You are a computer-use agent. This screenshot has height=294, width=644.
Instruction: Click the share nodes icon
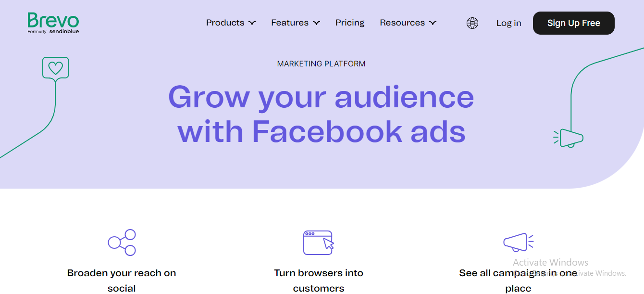(x=122, y=243)
